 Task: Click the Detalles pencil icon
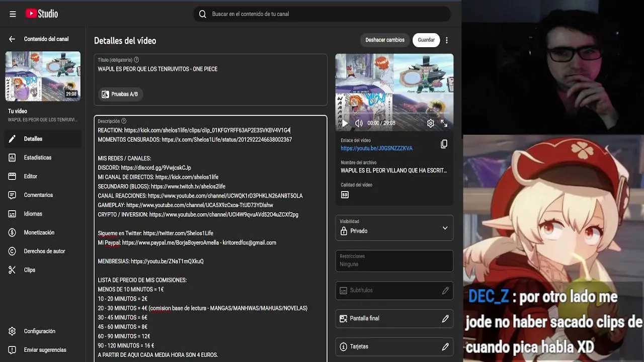12,139
